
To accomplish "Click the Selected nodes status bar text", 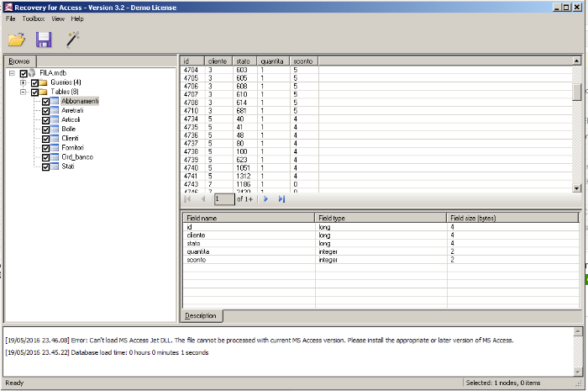I will pyautogui.click(x=503, y=383).
